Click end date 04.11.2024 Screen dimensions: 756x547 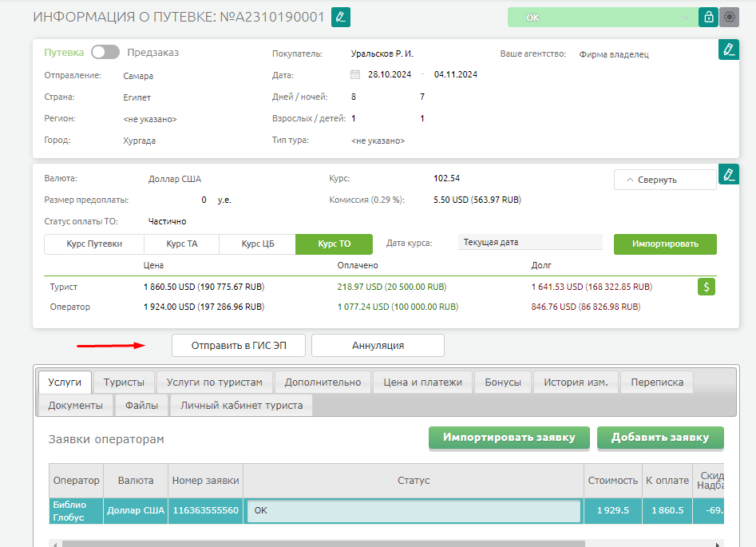456,74
